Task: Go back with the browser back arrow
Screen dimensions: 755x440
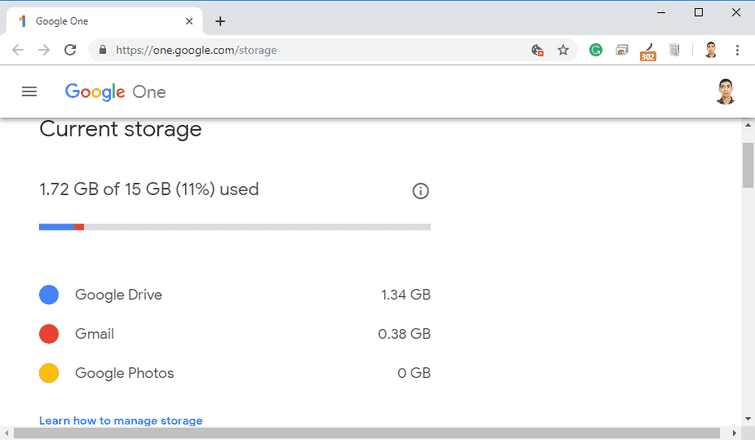Action: (18, 50)
